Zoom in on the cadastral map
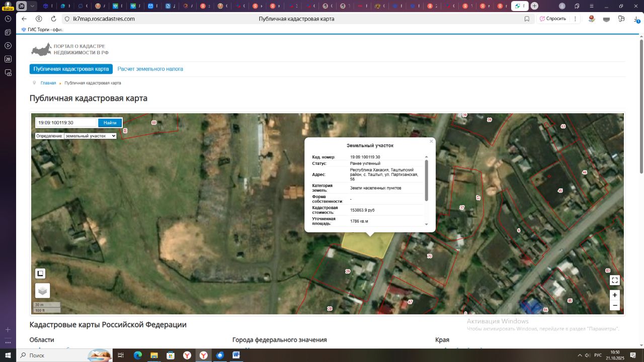This screenshot has height=362, width=644. pos(614,295)
